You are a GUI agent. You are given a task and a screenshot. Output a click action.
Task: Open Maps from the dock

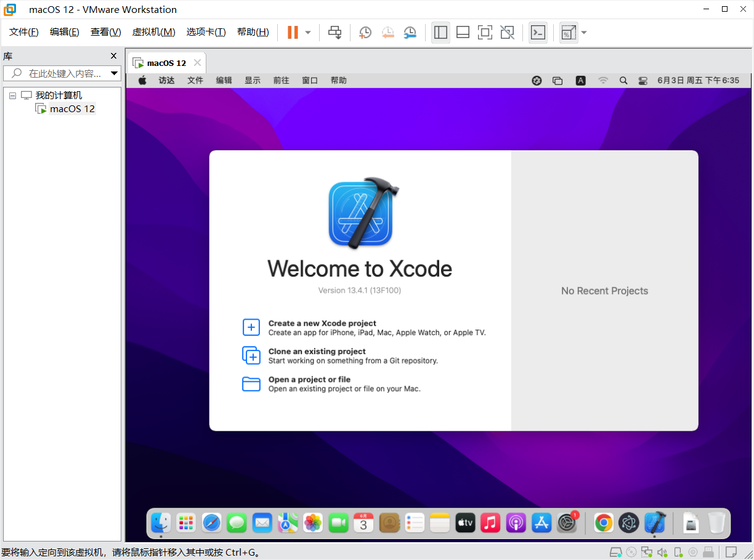coord(288,523)
